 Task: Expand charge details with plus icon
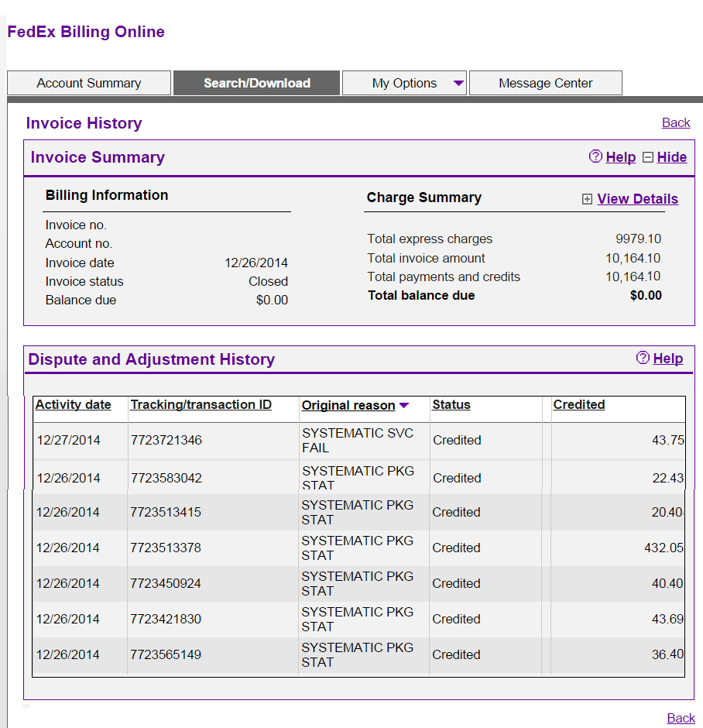(587, 199)
